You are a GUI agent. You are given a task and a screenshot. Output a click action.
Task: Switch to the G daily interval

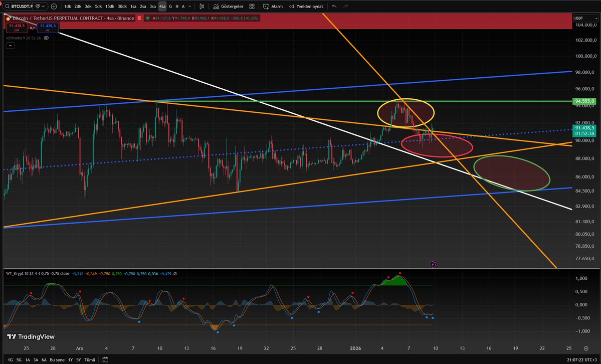click(x=170, y=7)
